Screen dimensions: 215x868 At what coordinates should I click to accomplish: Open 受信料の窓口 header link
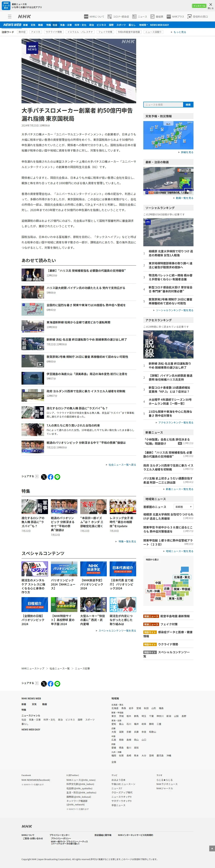(x=198, y=17)
